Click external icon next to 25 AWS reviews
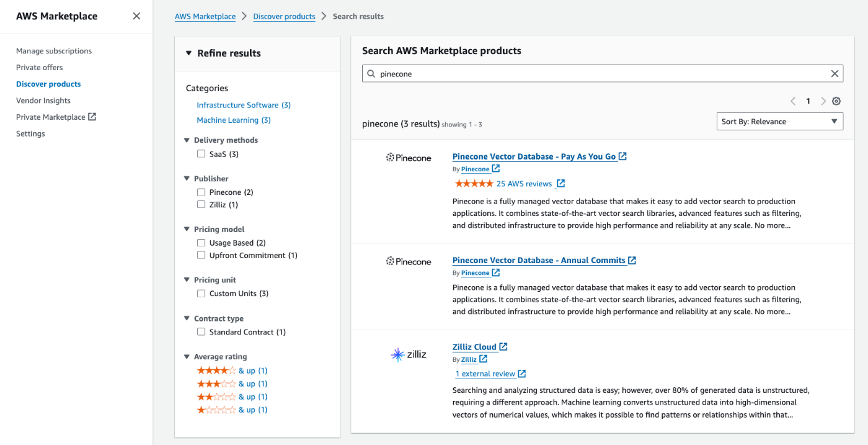This screenshot has height=445, width=868. coord(560,184)
